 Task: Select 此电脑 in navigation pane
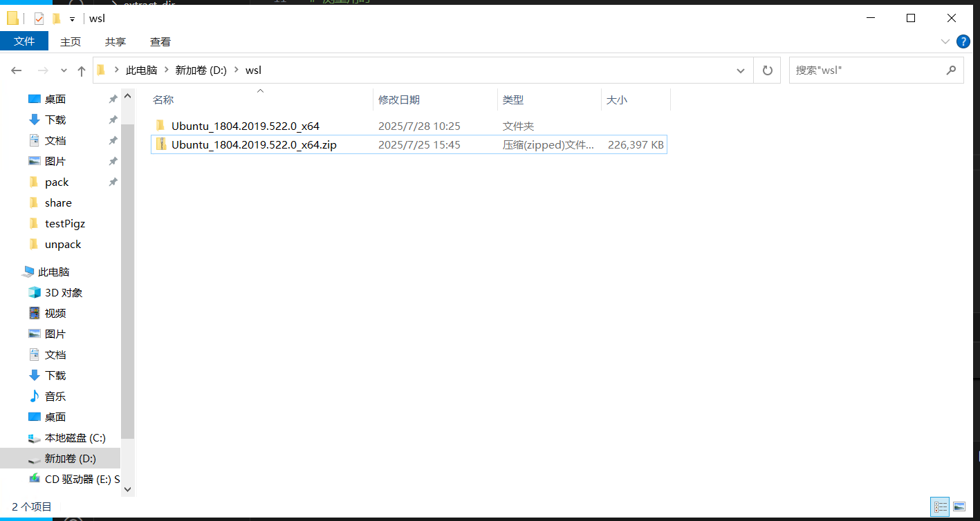[x=53, y=272]
